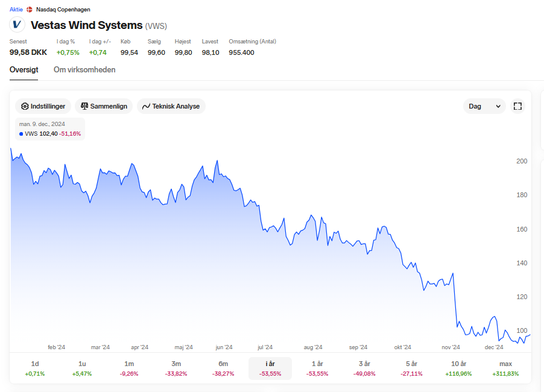
Task: Click the Lavest value 98,10
Action: click(210, 52)
